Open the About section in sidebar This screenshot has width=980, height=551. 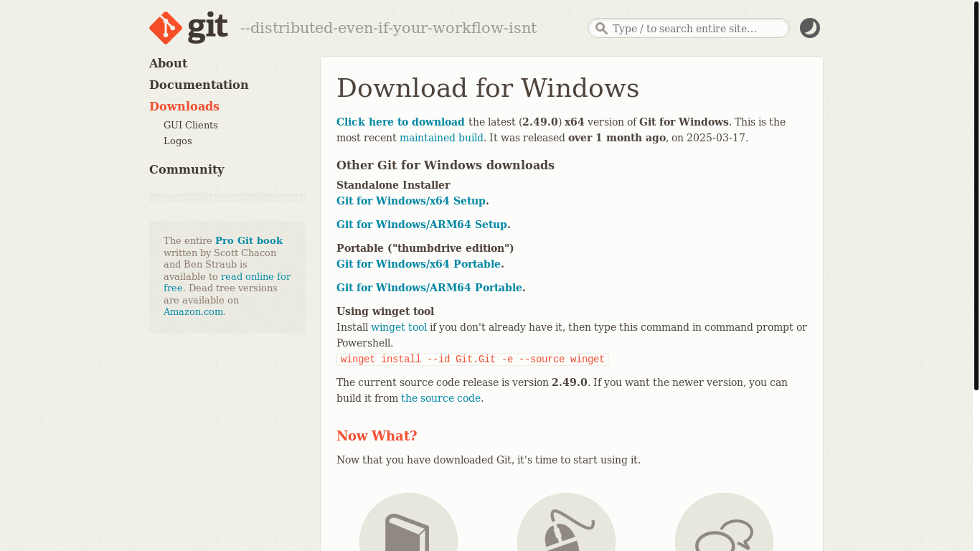[x=168, y=63]
